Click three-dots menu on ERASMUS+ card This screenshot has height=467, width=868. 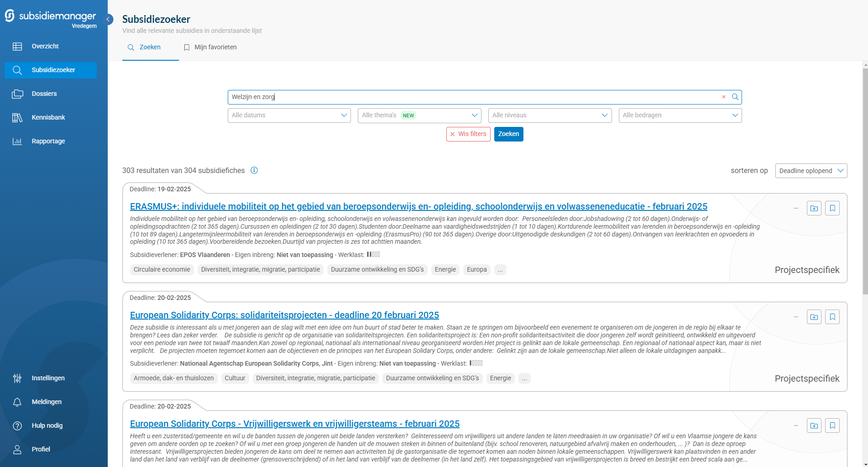pyautogui.click(x=796, y=208)
